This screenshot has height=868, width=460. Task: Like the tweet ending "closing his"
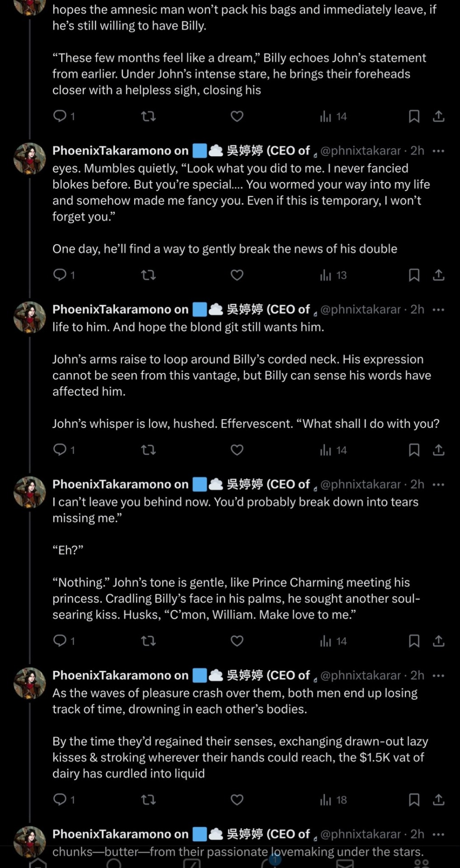pos(237,116)
